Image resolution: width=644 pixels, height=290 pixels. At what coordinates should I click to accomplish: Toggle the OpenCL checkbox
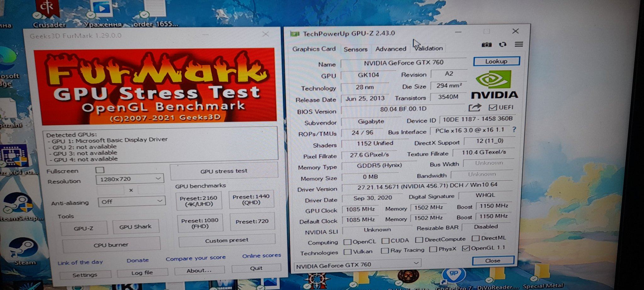347,242
